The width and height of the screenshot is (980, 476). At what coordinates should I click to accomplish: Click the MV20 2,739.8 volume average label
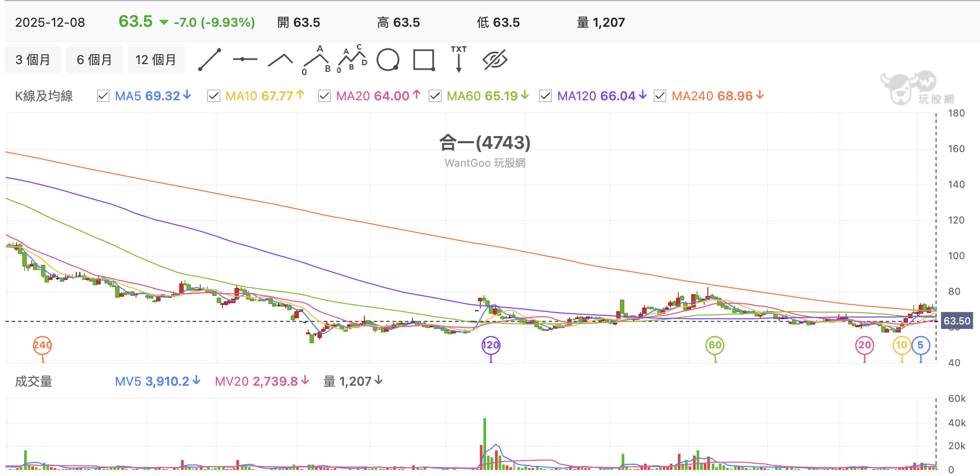click(262, 381)
